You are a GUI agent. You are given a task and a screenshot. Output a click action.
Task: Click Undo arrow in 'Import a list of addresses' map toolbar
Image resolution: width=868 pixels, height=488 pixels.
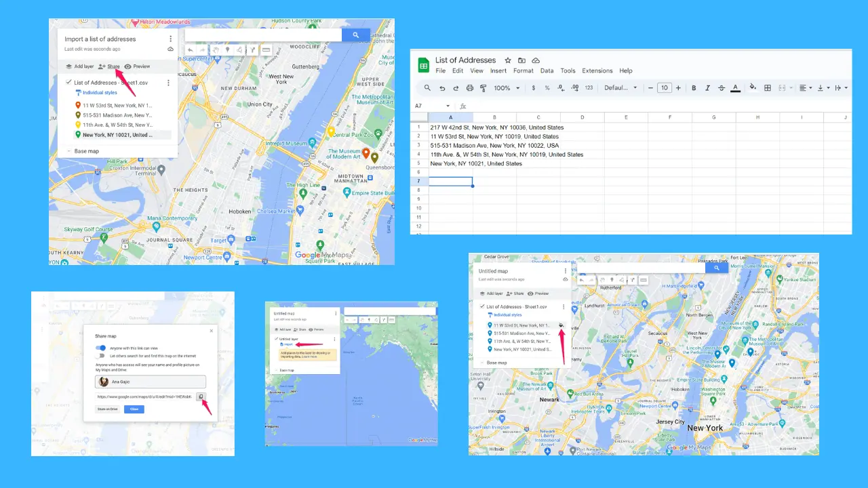pos(191,50)
